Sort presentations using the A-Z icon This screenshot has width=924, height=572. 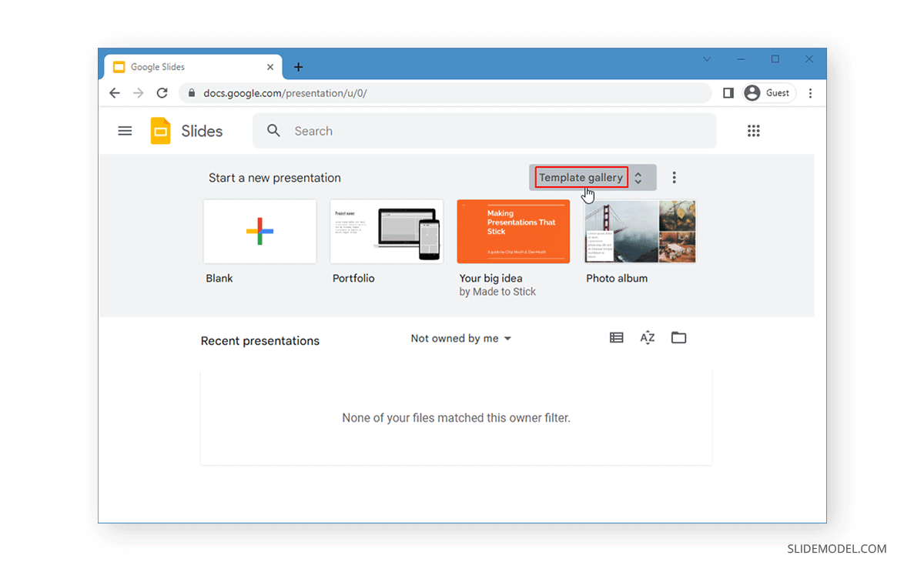click(647, 337)
